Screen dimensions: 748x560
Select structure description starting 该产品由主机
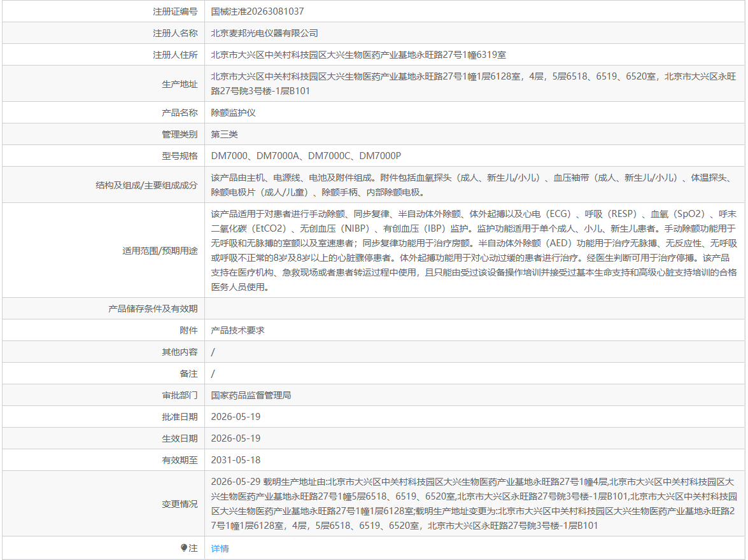click(474, 185)
